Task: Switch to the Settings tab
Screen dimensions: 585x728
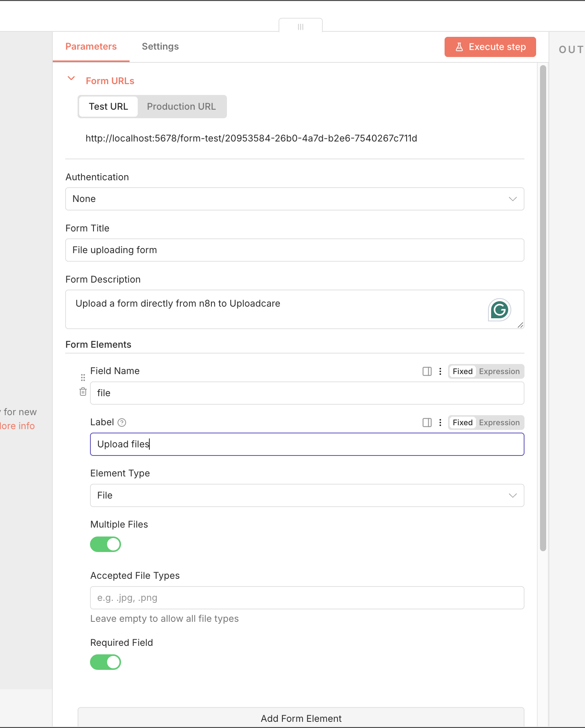Action: pos(160,47)
